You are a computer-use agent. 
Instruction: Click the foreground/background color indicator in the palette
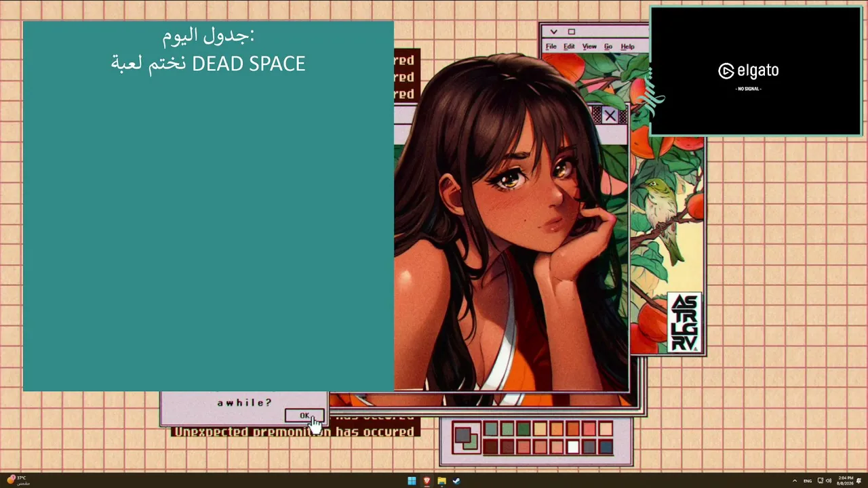coord(466,438)
